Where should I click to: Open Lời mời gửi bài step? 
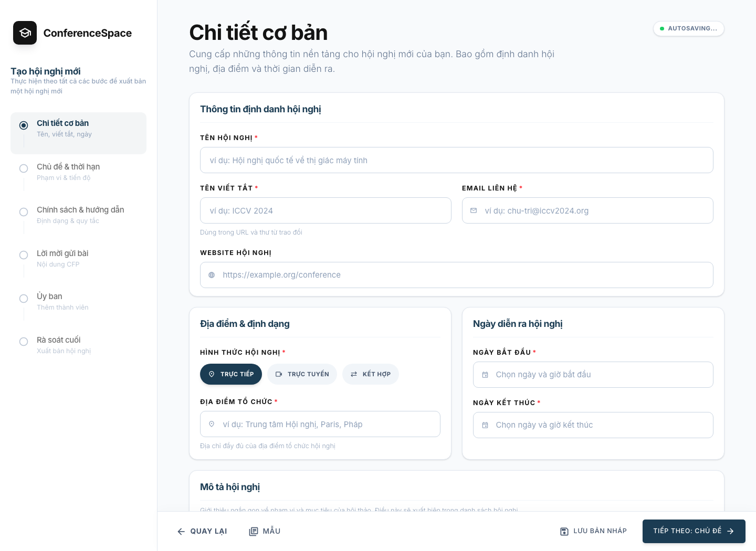pyautogui.click(x=78, y=263)
